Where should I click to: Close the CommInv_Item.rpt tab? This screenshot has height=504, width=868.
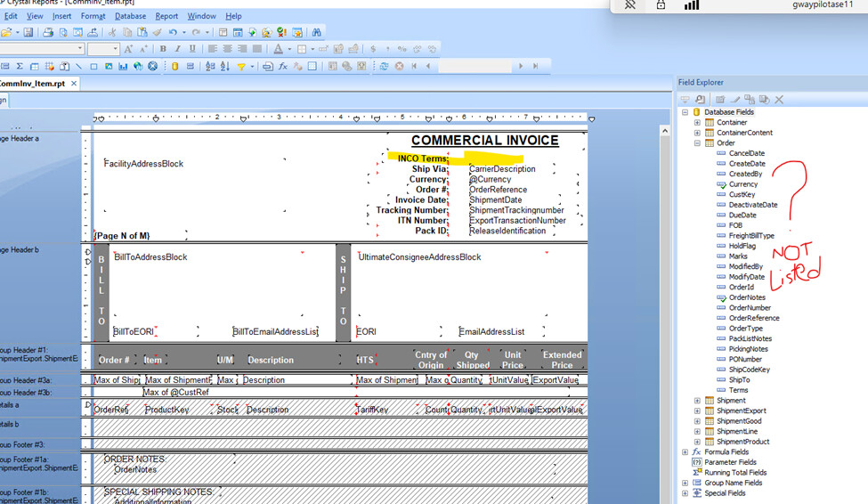[x=75, y=84]
